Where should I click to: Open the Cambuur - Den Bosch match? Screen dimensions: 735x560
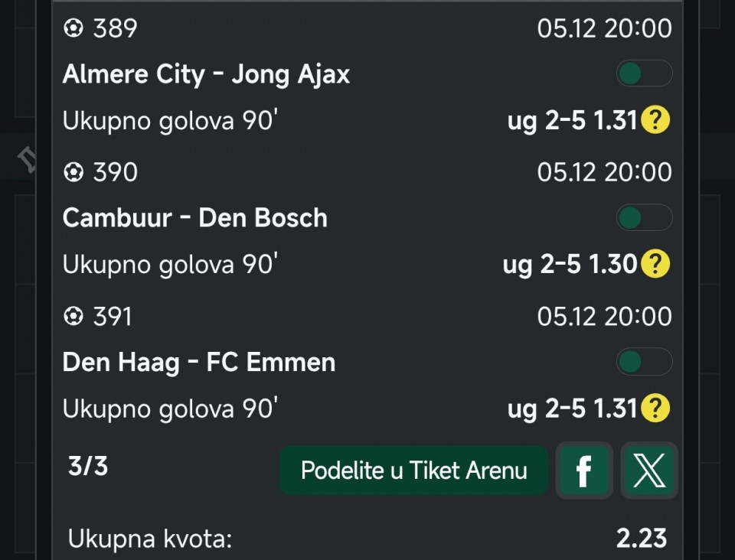[x=194, y=218]
